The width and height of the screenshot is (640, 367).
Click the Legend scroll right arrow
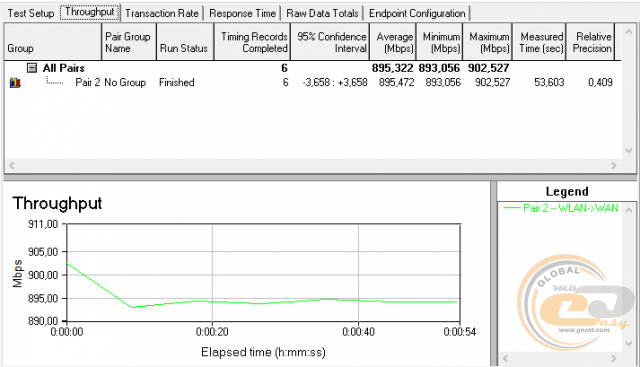click(613, 358)
